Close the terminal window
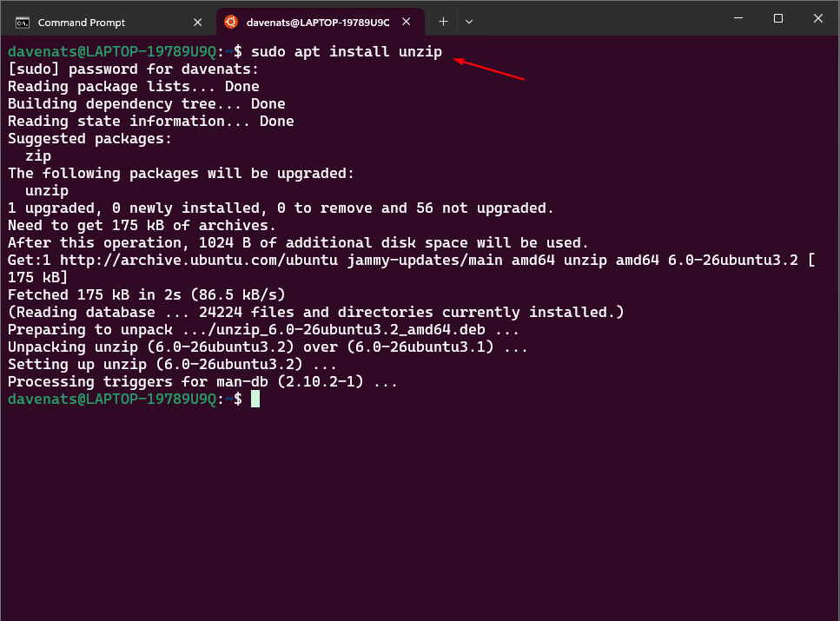This screenshot has width=840, height=621. click(818, 18)
